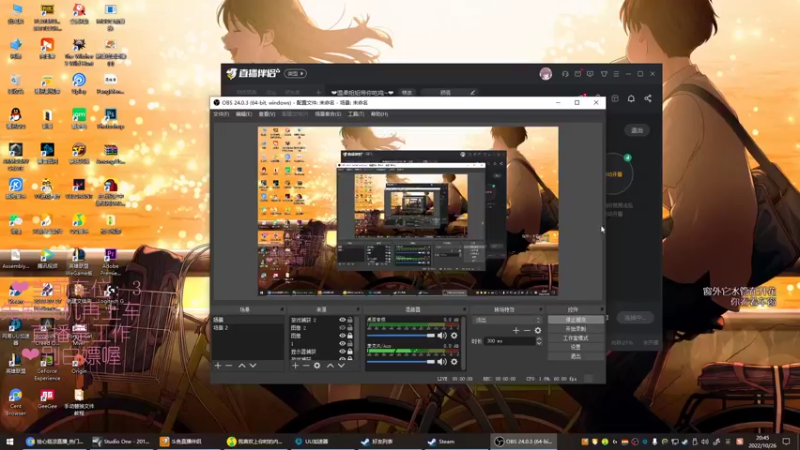Add a scene transition with plus icon
Image resolution: width=800 pixels, height=450 pixels.
click(x=516, y=331)
